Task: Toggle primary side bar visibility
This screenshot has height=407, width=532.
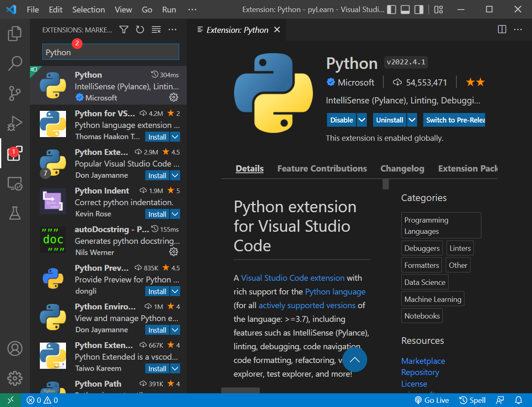Action: [x=391, y=9]
